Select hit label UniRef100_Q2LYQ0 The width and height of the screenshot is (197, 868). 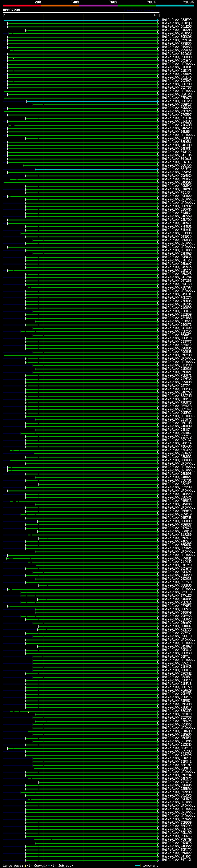176,220
